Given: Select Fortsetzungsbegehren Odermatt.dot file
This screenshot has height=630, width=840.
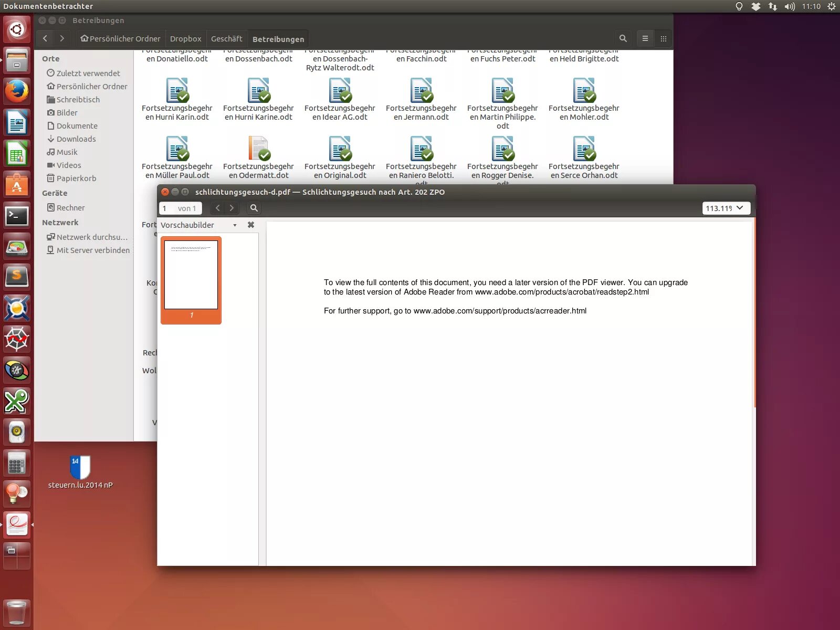Looking at the screenshot, I should [258, 157].
